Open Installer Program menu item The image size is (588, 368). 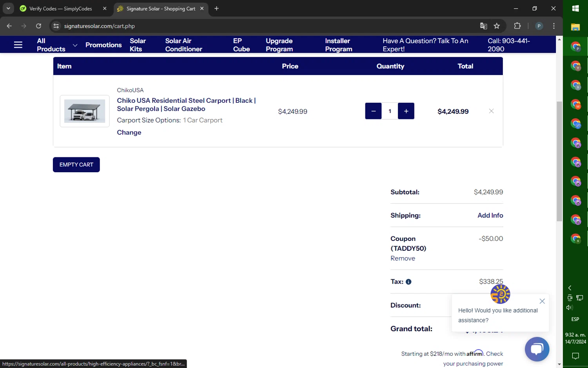pyautogui.click(x=338, y=45)
